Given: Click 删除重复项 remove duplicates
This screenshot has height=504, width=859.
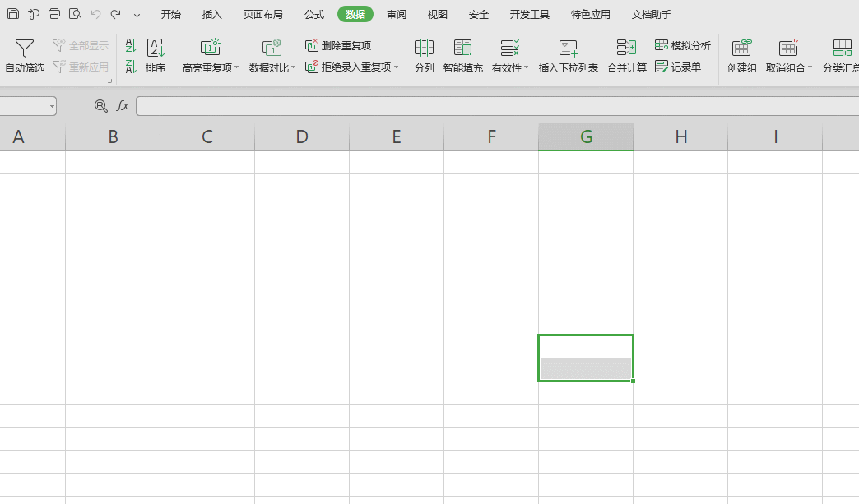Looking at the screenshot, I should pyautogui.click(x=338, y=45).
